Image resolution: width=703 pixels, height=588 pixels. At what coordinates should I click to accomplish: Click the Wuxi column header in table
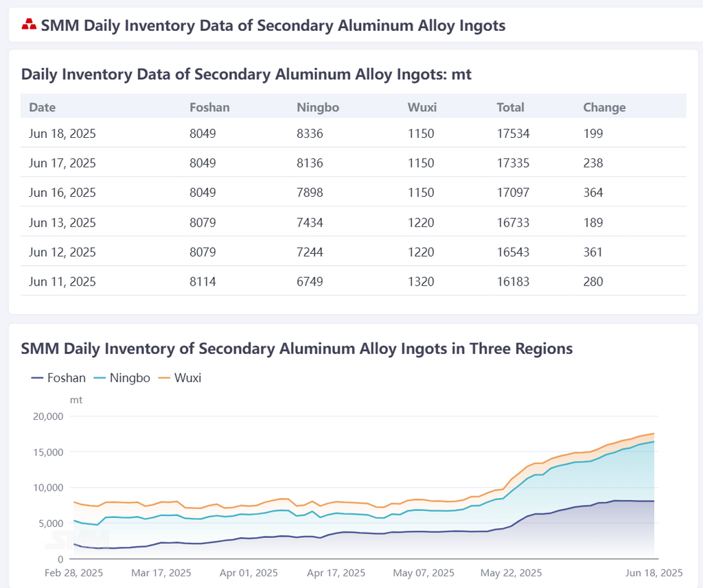tap(422, 107)
